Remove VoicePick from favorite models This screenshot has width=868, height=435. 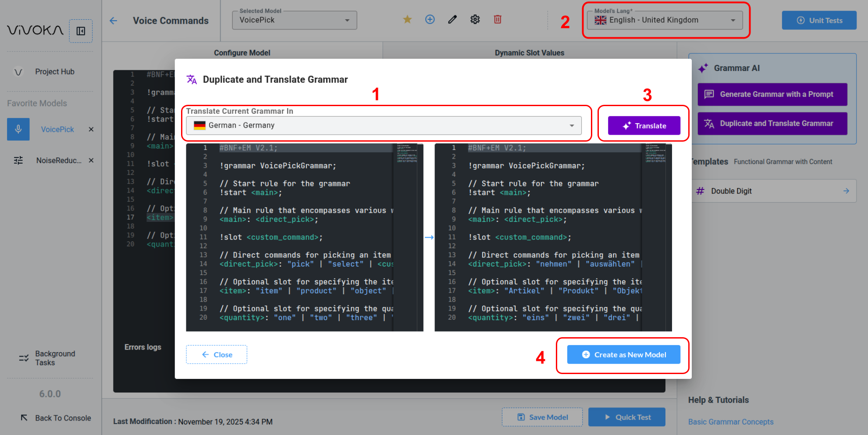point(91,129)
